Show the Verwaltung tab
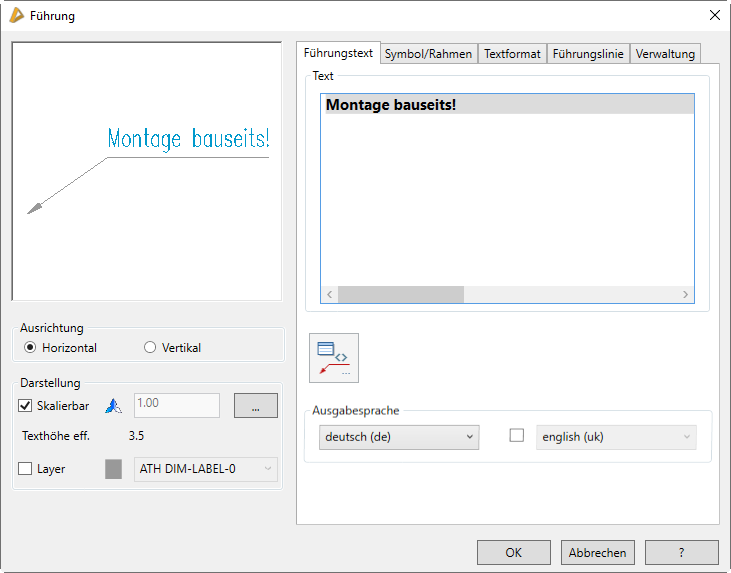Viewport: 731px width, 573px height. coord(665,54)
